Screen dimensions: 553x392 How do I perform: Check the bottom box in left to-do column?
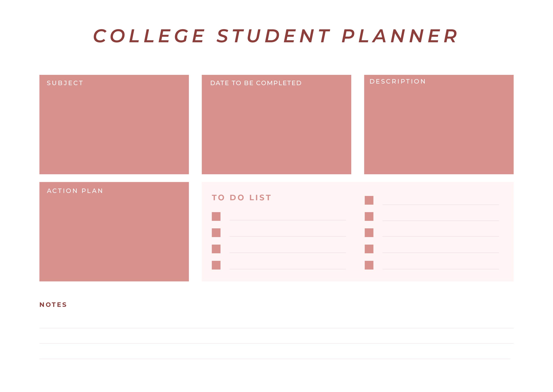[216, 265]
